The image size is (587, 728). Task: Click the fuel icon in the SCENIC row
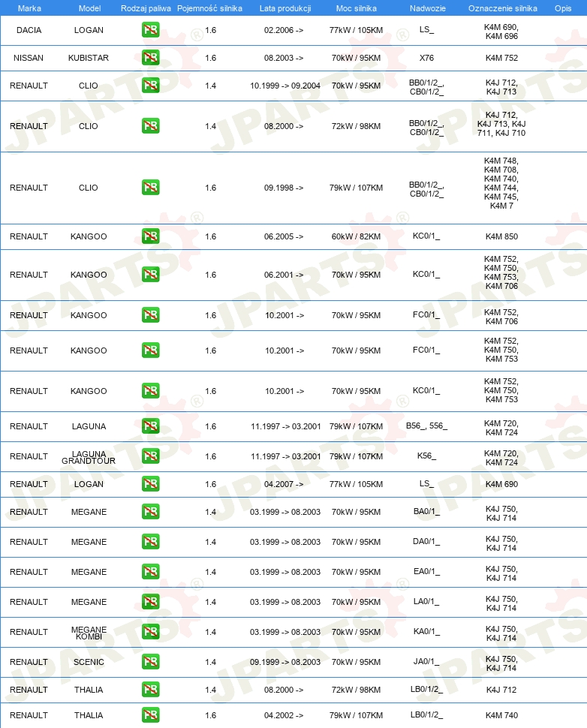pyautogui.click(x=150, y=662)
